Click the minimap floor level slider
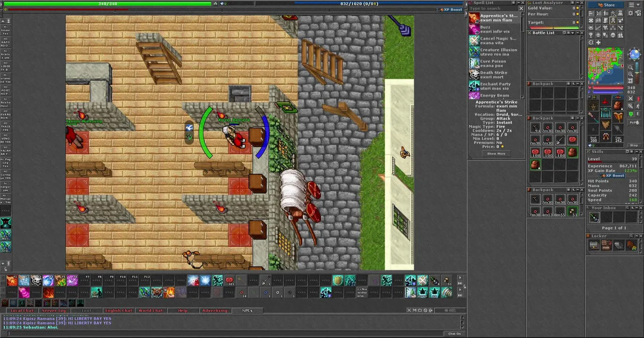 [x=637, y=73]
